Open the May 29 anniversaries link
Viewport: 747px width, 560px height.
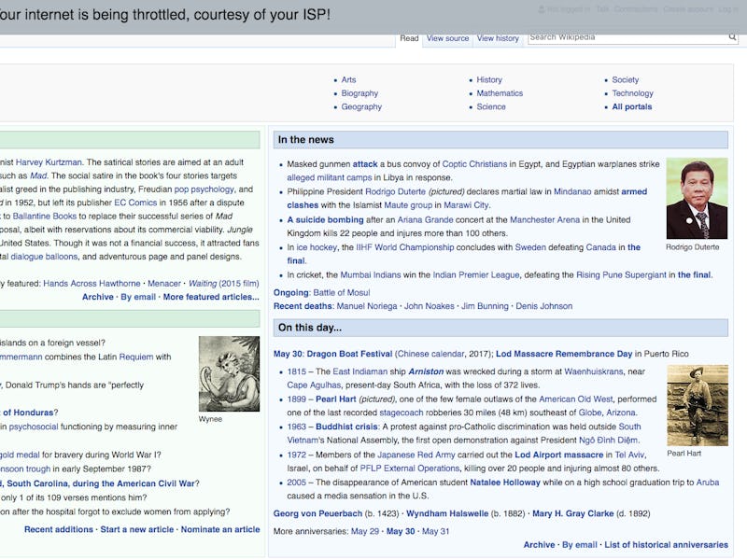point(364,531)
